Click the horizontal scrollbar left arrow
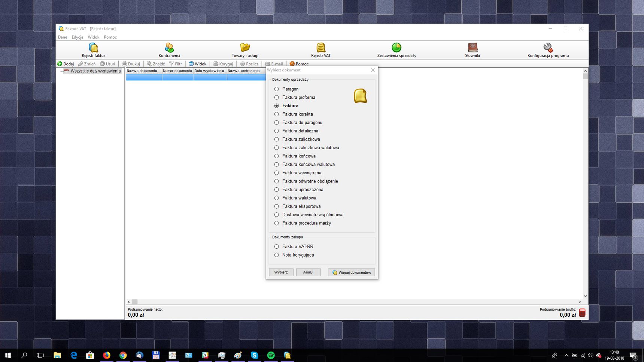The width and height of the screenshot is (644, 362). (x=129, y=302)
